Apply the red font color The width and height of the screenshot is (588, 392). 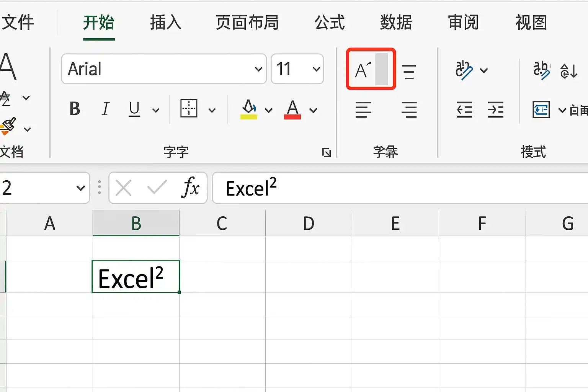[292, 109]
